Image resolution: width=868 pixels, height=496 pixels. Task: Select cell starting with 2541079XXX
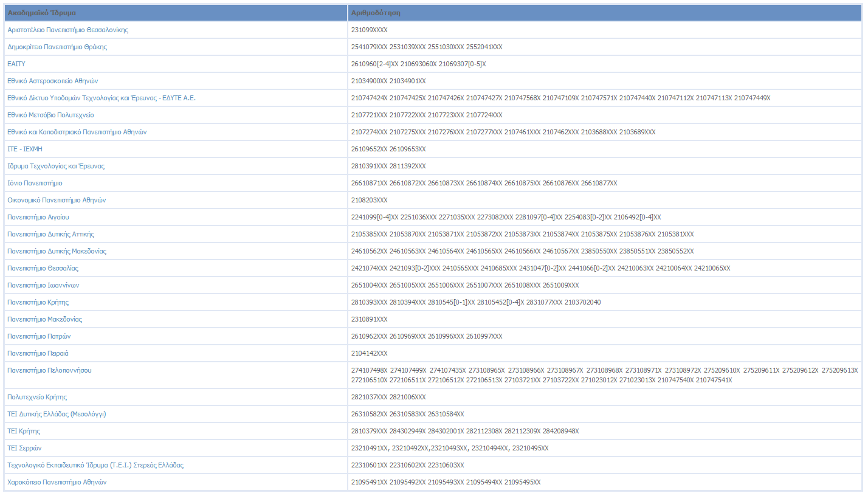(605, 47)
